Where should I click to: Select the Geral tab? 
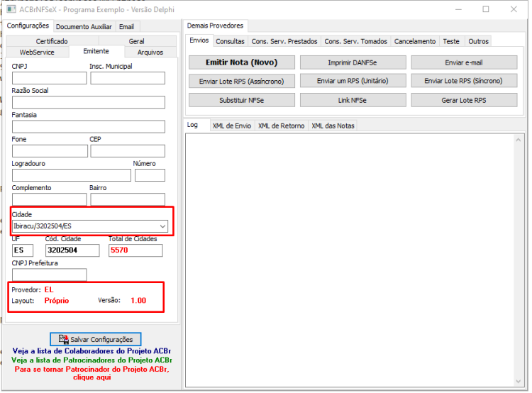[x=136, y=41]
